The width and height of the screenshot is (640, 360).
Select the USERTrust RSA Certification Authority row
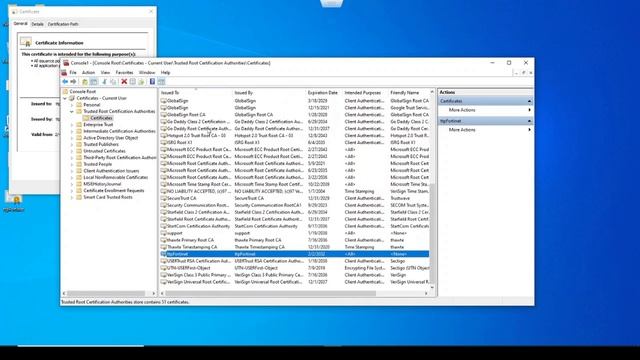[x=294, y=261]
